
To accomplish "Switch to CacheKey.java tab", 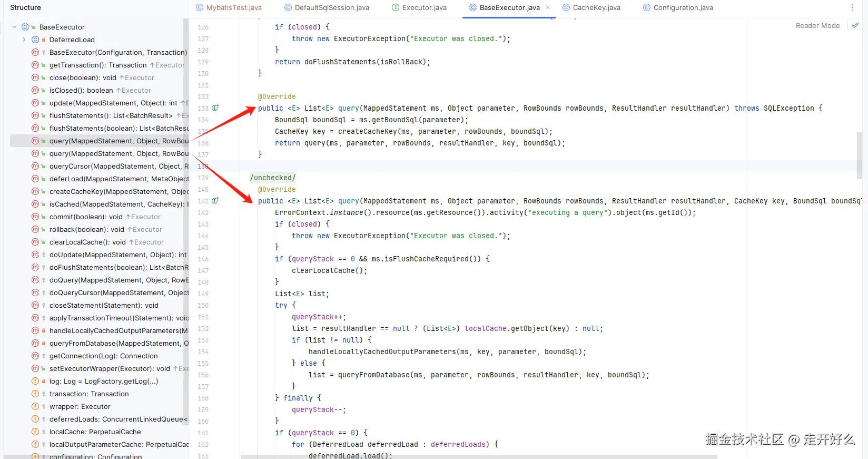I will 591,7.
